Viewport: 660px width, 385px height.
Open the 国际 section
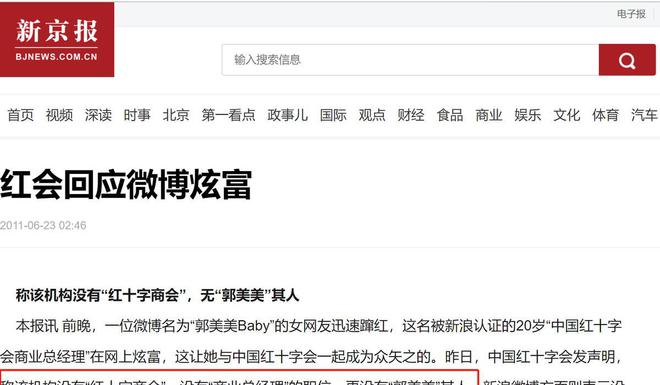coord(333,114)
